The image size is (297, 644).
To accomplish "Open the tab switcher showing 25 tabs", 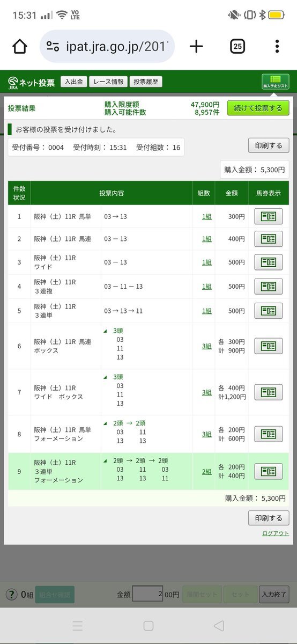I will point(237,47).
